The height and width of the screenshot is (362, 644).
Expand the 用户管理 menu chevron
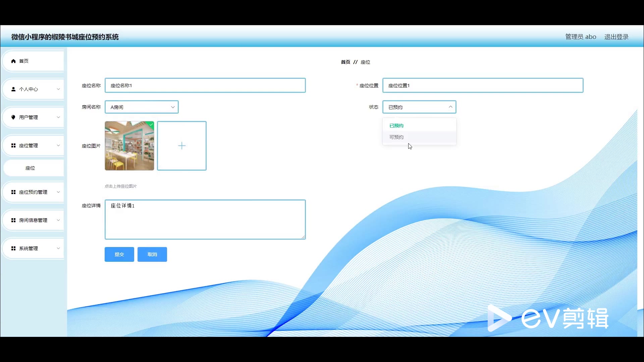point(58,117)
